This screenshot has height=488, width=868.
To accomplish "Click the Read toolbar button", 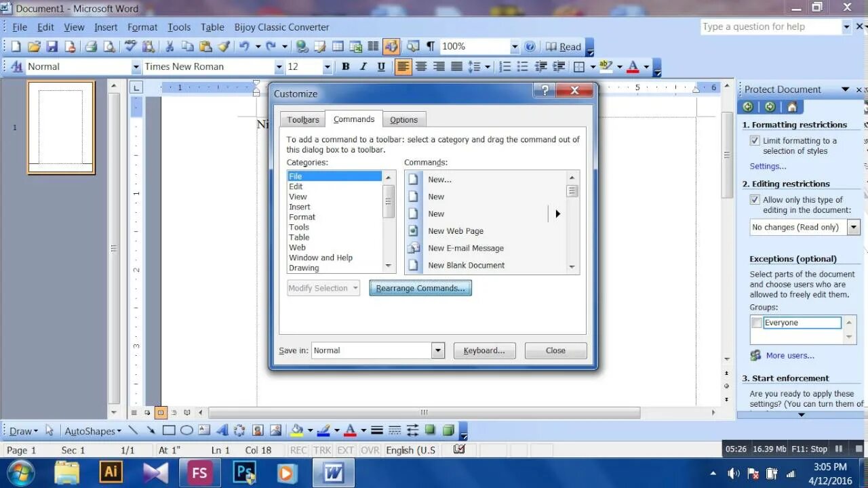I will pos(564,47).
